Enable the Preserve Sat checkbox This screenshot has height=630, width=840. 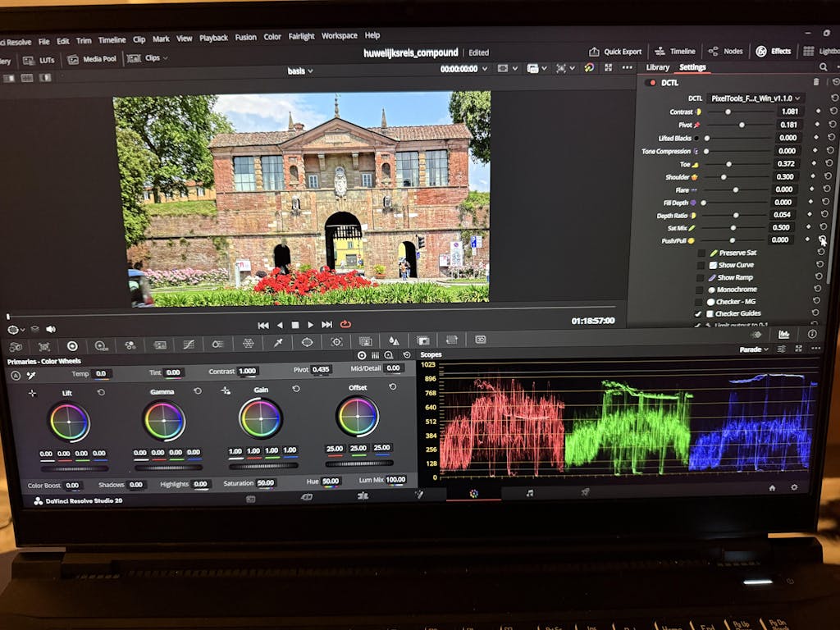[x=701, y=253]
